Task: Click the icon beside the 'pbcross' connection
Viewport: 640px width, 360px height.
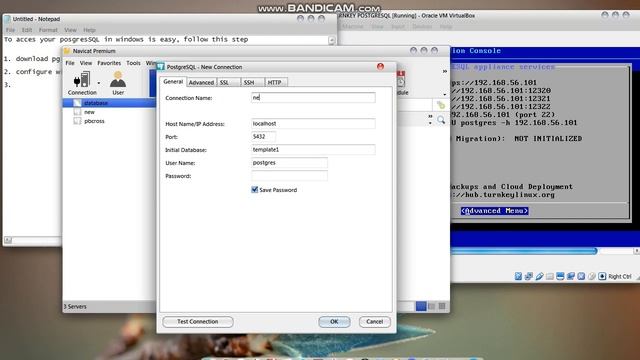Action: (x=77, y=121)
